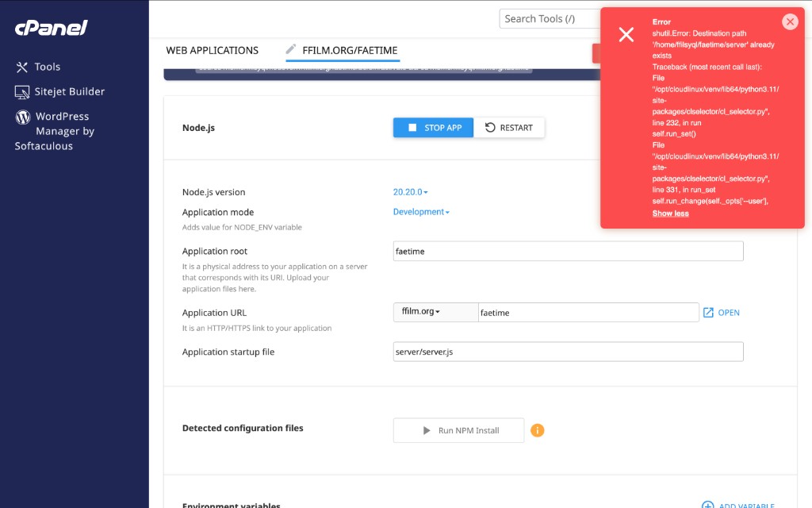Restart the Node.js application

(509, 128)
